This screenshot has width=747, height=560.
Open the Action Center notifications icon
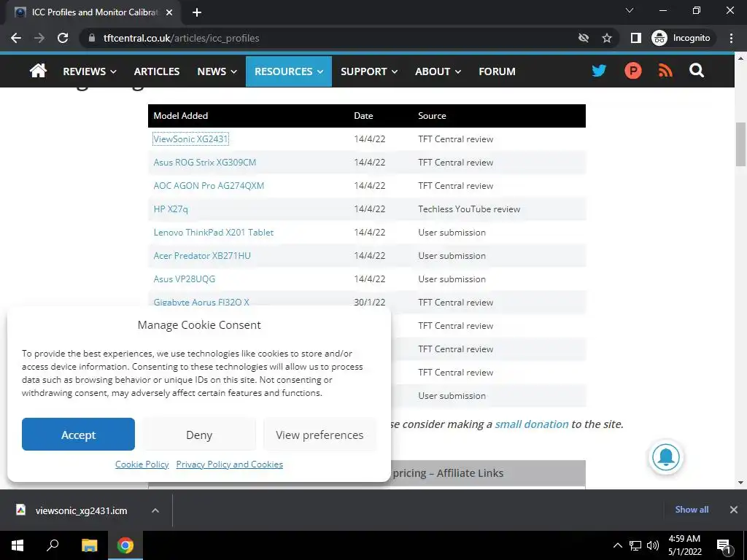(724, 546)
